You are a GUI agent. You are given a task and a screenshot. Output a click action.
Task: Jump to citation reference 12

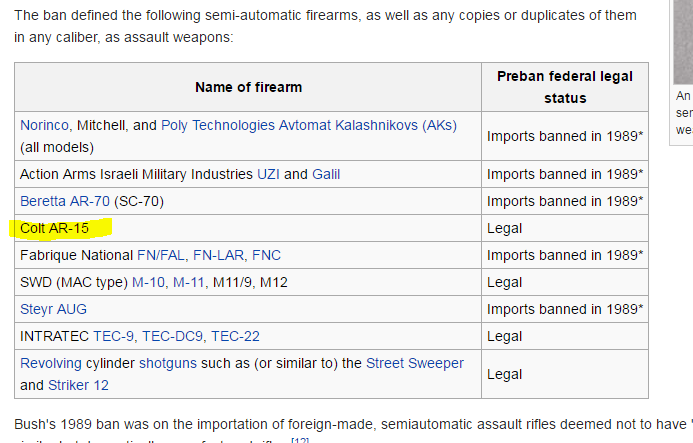(300, 440)
